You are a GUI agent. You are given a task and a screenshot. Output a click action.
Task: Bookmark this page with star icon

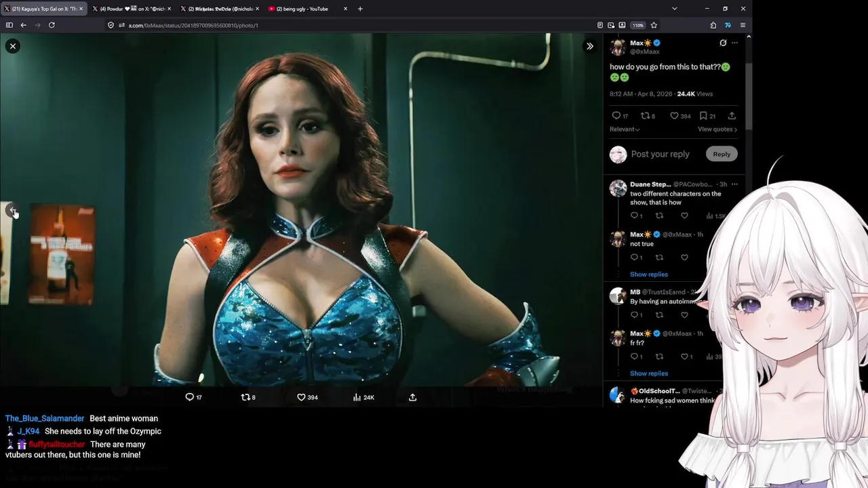click(654, 25)
